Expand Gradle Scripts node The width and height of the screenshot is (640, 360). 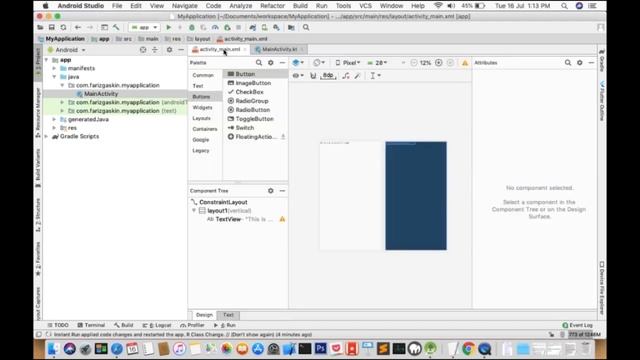tap(46, 136)
